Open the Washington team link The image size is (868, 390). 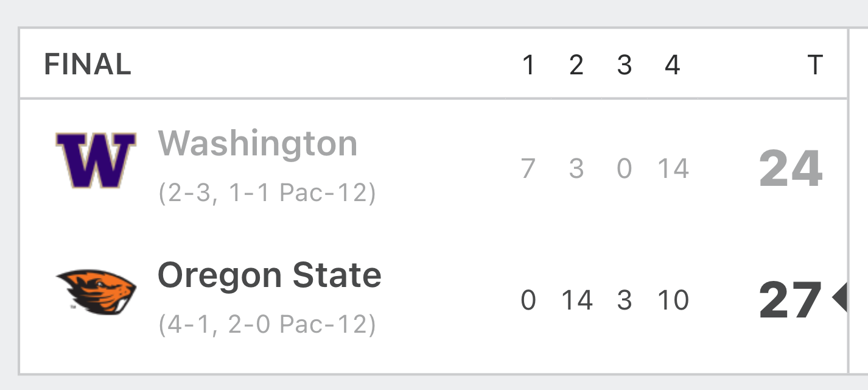click(257, 144)
